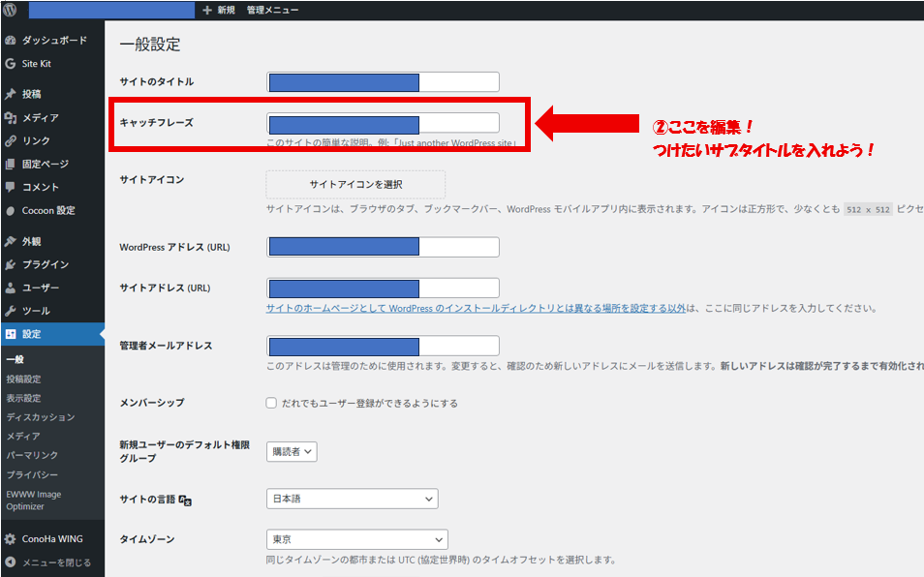Open Media (メディア) library icon
924x577 pixels.
click(x=10, y=118)
